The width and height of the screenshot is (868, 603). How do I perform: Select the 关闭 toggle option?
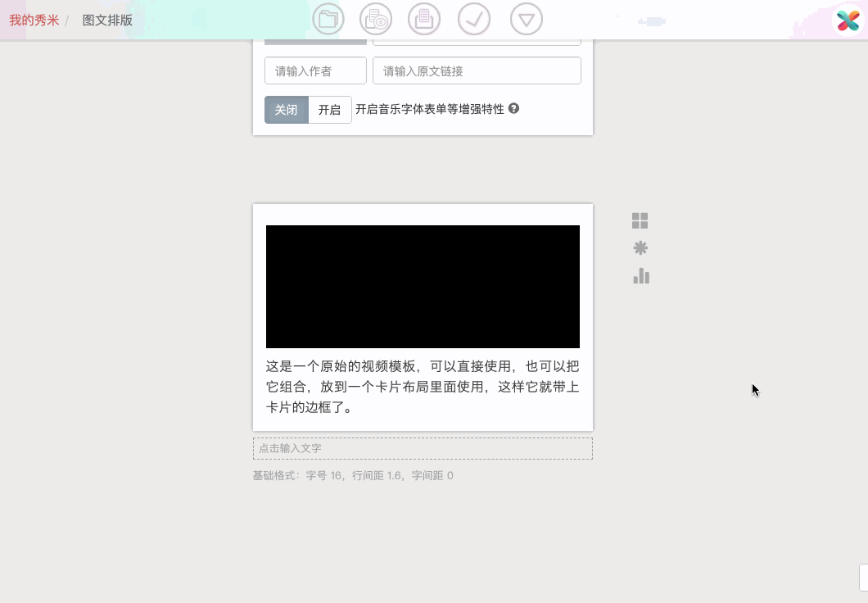(x=287, y=110)
